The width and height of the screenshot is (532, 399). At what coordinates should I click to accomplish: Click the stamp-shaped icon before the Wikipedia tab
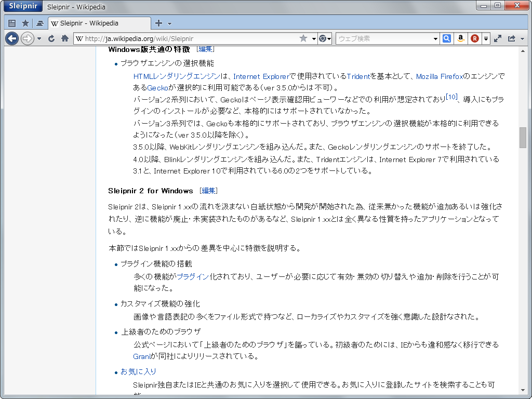(x=40, y=23)
